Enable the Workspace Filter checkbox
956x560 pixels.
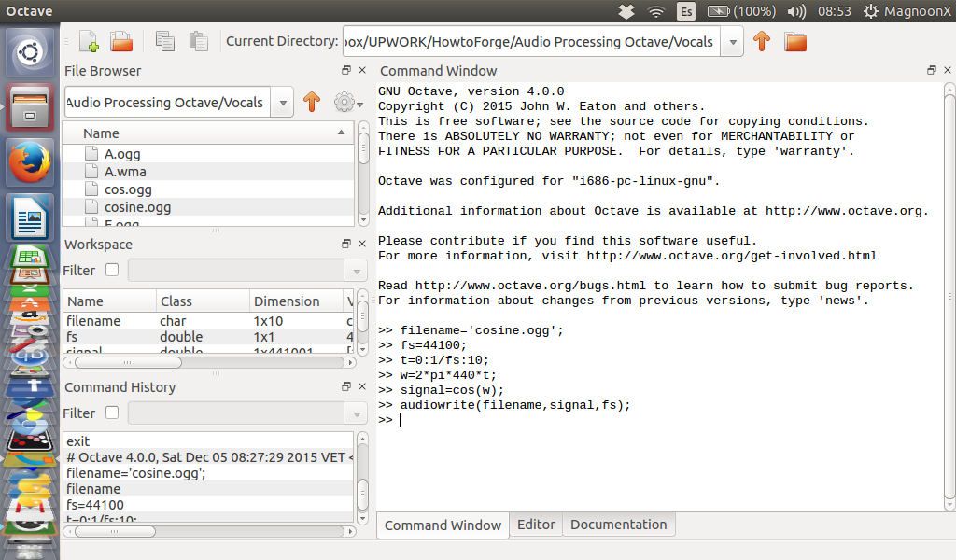tap(112, 270)
